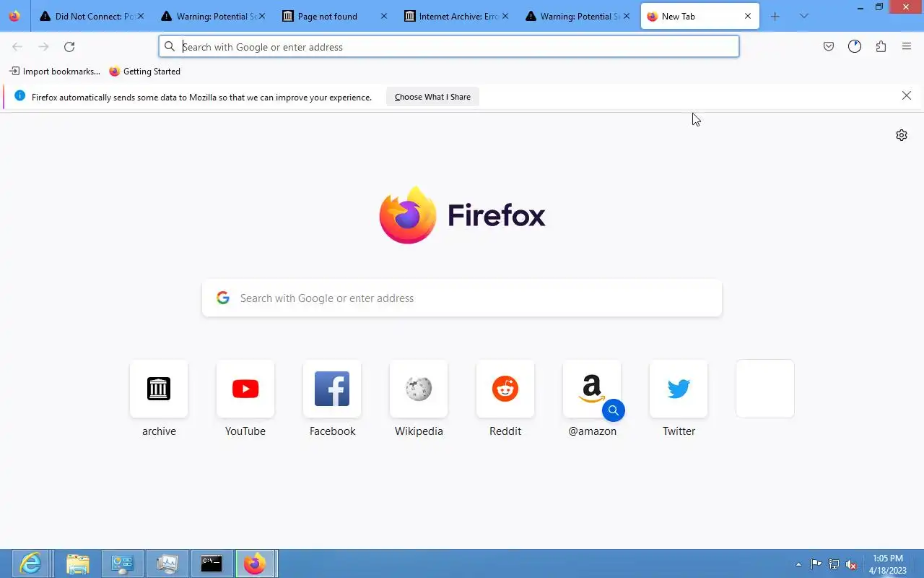The width and height of the screenshot is (924, 578).
Task: Go back using the back arrow
Action: pyautogui.click(x=17, y=47)
